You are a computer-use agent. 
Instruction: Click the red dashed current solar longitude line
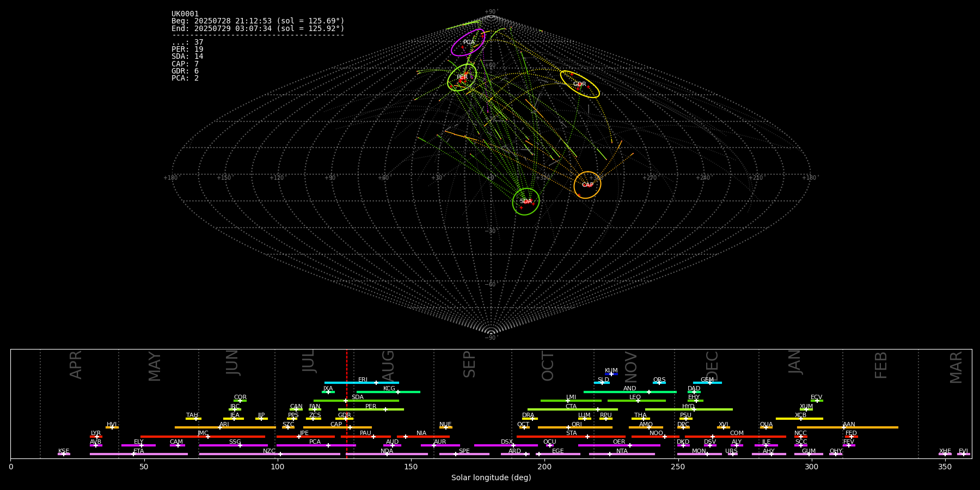tap(346, 403)
